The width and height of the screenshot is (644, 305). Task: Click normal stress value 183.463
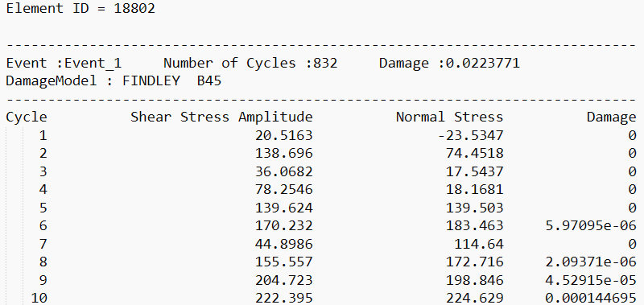point(474,226)
